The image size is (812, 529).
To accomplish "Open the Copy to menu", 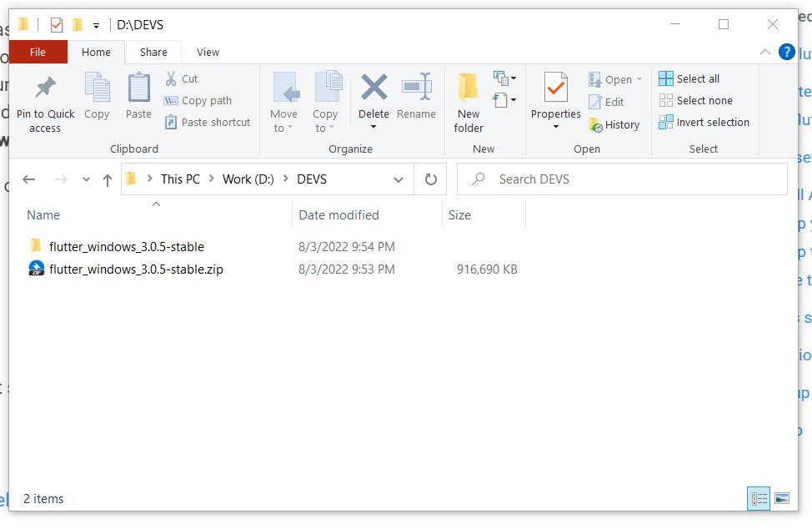I will coord(325,103).
